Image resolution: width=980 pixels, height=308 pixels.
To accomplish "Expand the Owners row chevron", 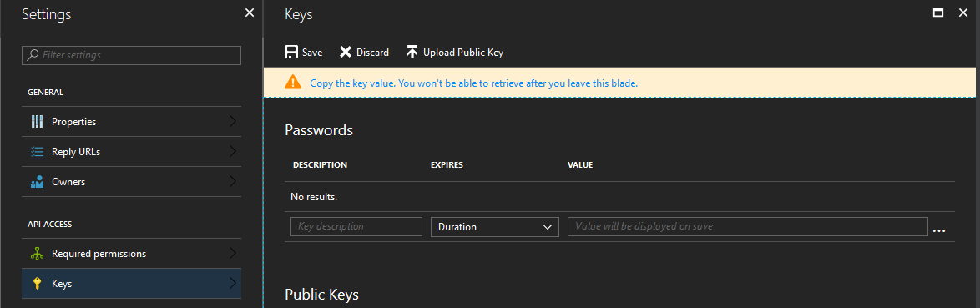I will point(233,182).
